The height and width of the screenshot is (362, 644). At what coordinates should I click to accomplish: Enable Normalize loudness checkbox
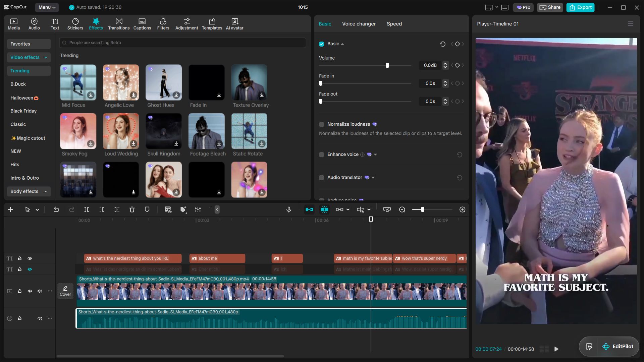322,124
